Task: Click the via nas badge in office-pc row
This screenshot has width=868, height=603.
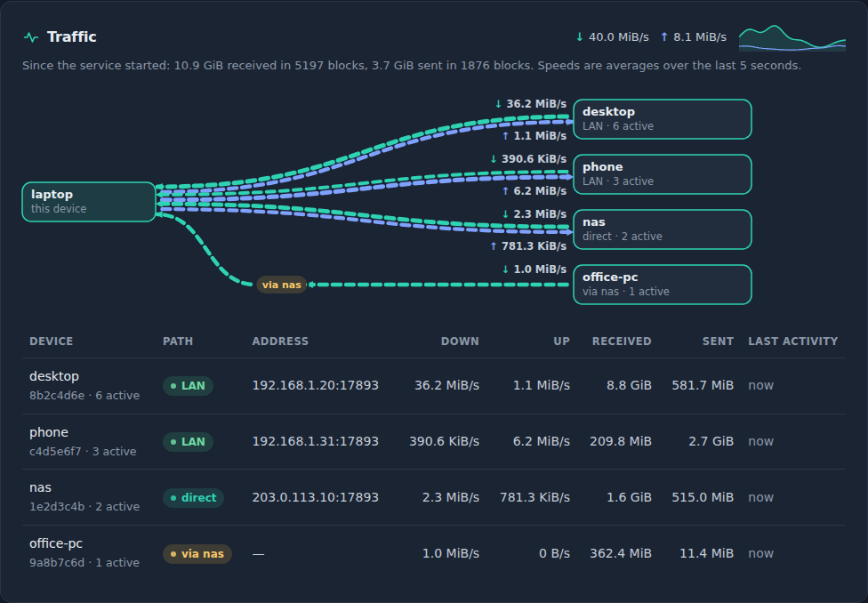Action: [197, 554]
